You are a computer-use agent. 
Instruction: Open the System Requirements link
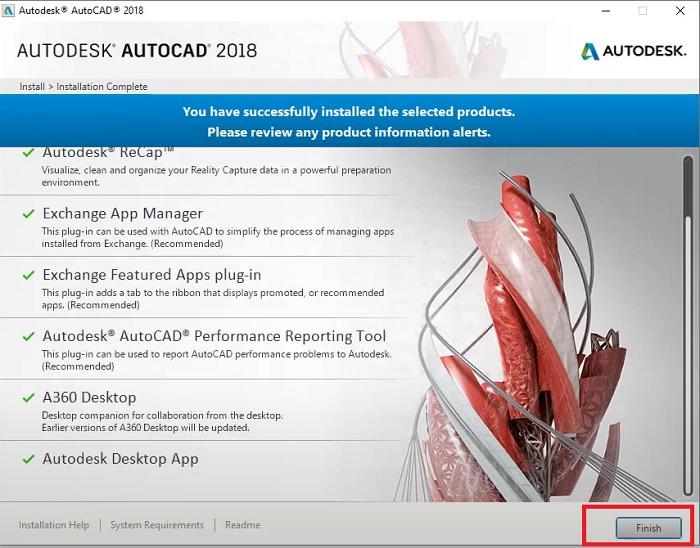pos(157,525)
